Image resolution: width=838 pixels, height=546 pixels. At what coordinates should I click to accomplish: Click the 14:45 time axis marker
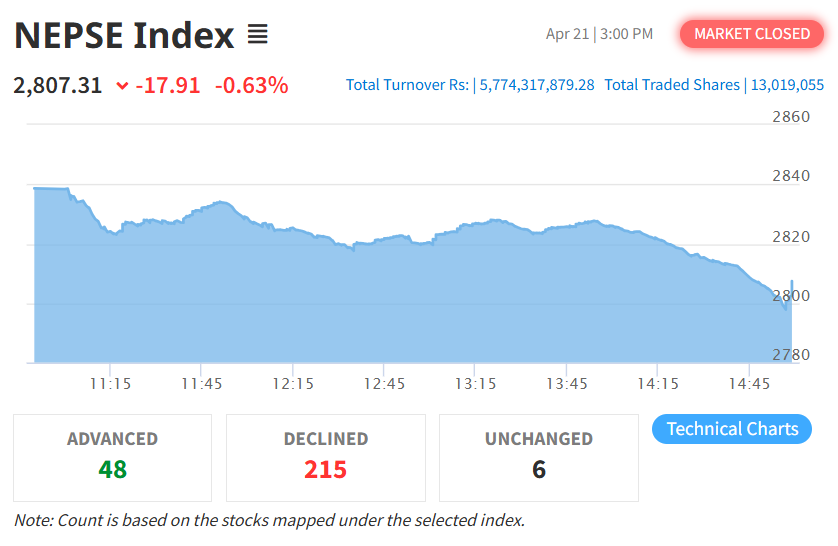[x=748, y=384]
